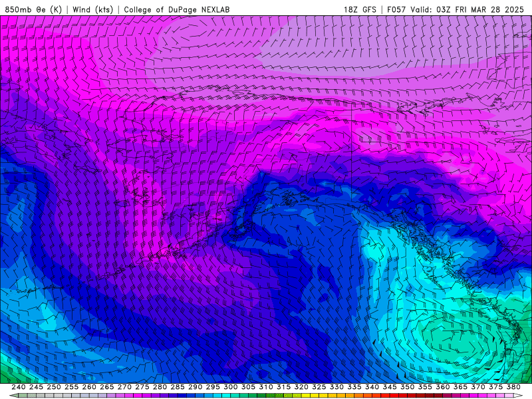532x399 pixels.
Task: Click the left arrow tip of the color bar
Action: pyautogui.click(x=13, y=396)
